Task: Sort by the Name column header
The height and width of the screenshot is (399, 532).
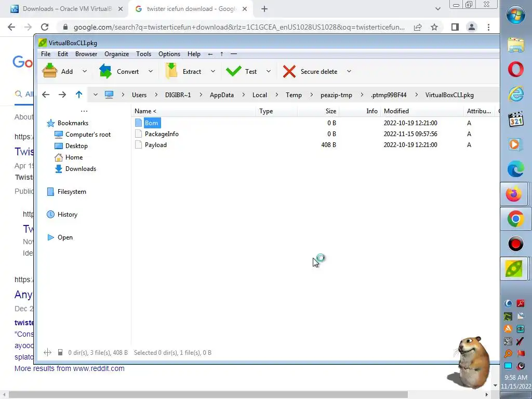Action: pyautogui.click(x=193, y=111)
